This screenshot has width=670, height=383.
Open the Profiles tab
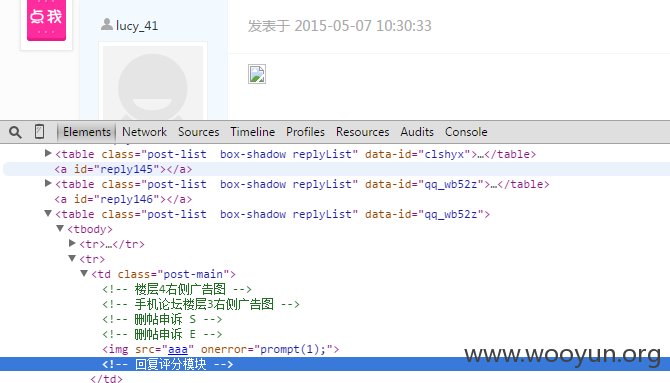[x=306, y=132]
